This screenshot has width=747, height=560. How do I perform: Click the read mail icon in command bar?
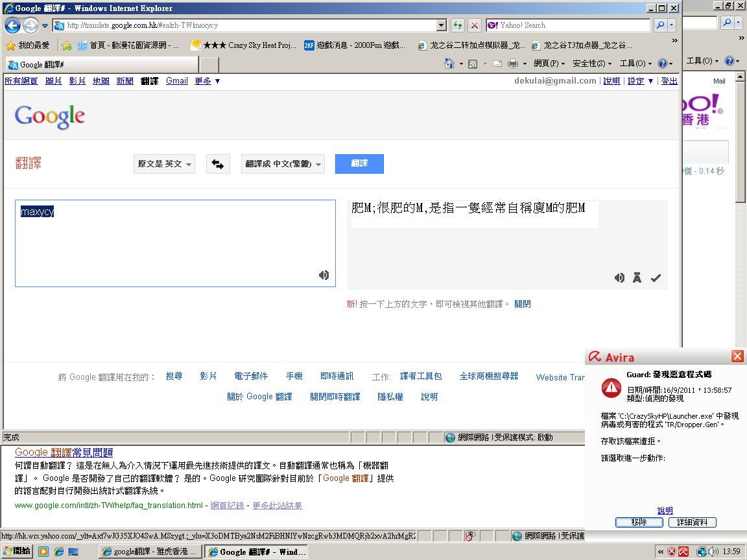[x=497, y=64]
